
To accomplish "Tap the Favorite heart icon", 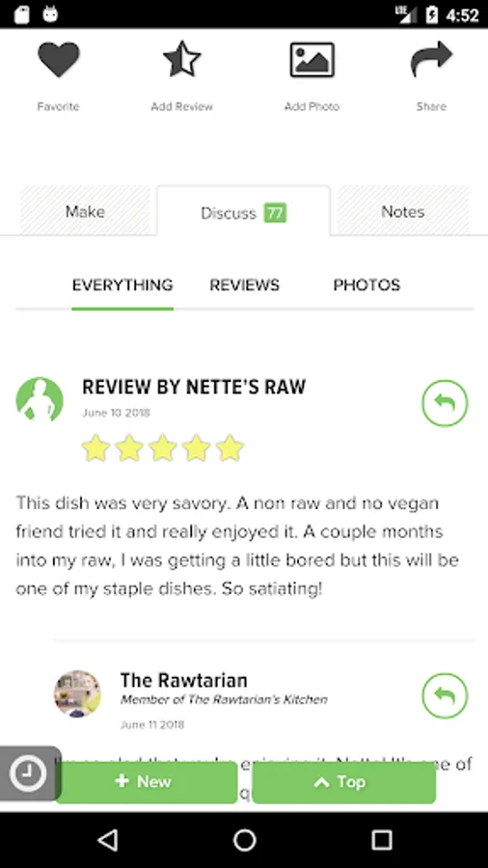I will point(59,60).
